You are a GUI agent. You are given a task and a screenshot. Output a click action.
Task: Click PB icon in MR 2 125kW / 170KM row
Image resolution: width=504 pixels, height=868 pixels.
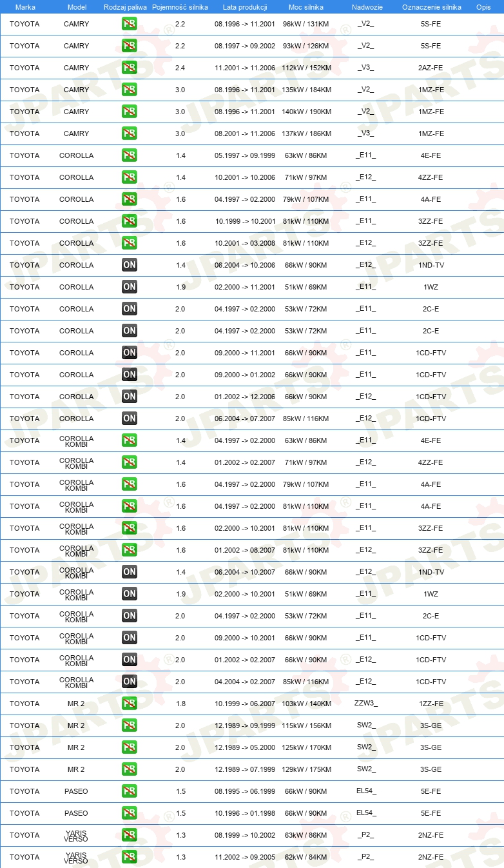[129, 747]
